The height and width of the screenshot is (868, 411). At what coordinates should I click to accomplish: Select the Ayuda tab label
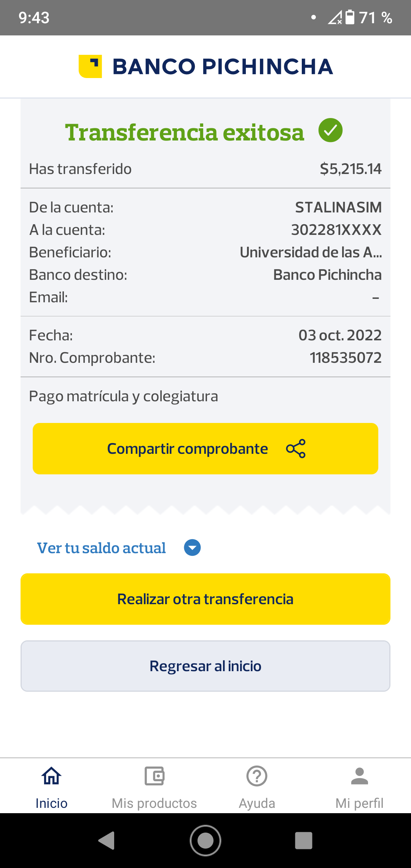pos(257,803)
